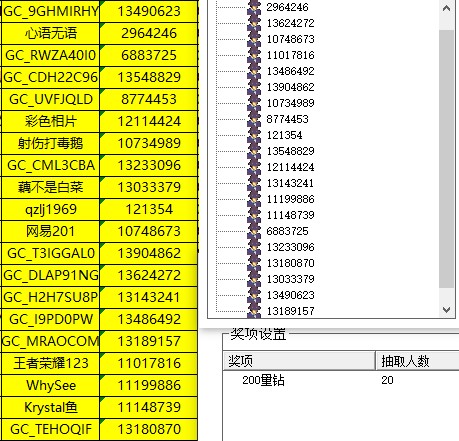Screen dimensions: 459x441
Task: Click the user icon beside 13548829
Action: (x=254, y=151)
